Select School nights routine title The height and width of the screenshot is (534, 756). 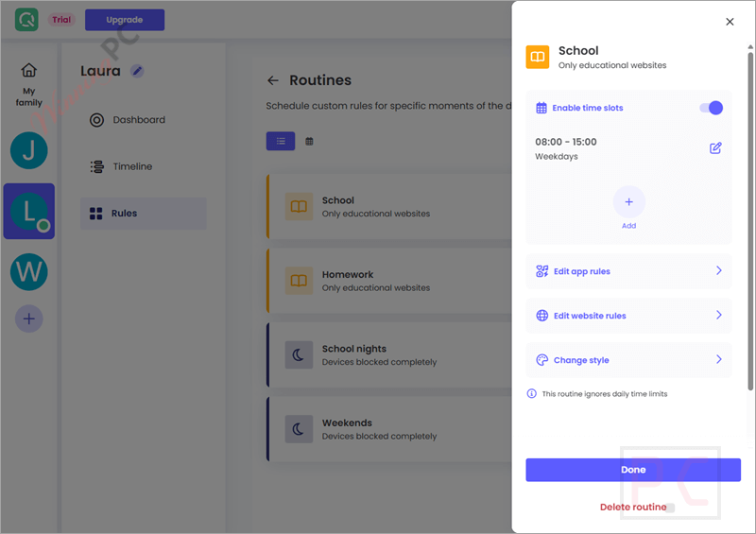coord(353,349)
